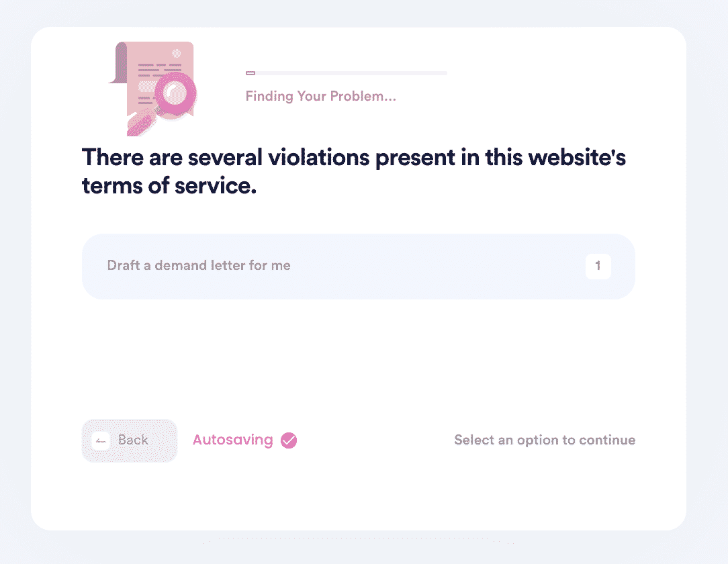Click the dotted line below the card
Image resolution: width=728 pixels, height=564 pixels.
click(x=359, y=540)
